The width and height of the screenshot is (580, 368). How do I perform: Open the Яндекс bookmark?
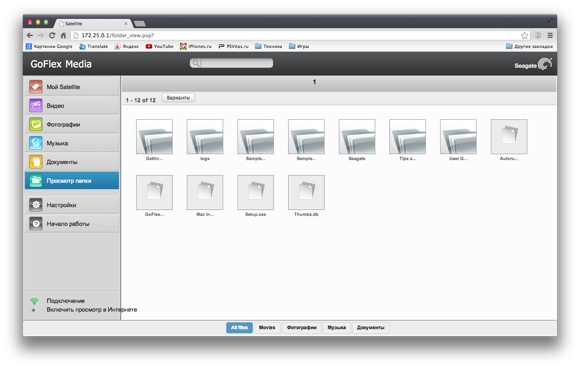tap(127, 46)
